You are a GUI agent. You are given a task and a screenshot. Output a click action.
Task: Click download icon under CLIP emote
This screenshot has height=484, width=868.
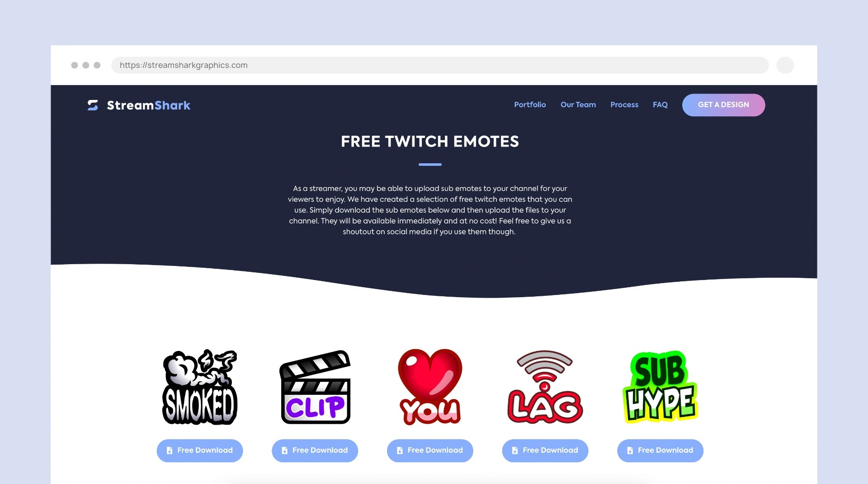[x=284, y=451]
